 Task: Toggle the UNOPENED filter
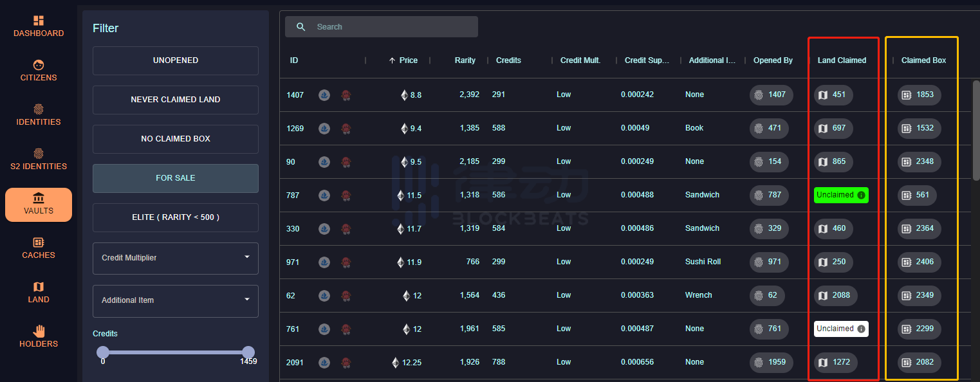(x=176, y=60)
